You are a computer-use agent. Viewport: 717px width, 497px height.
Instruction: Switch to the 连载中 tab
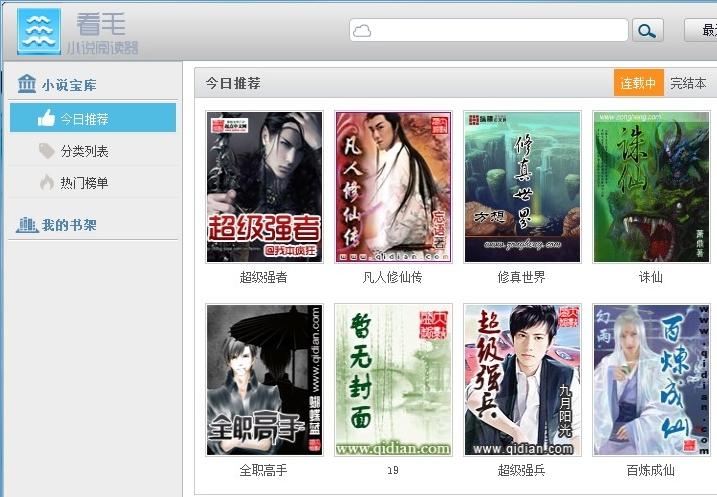638,83
